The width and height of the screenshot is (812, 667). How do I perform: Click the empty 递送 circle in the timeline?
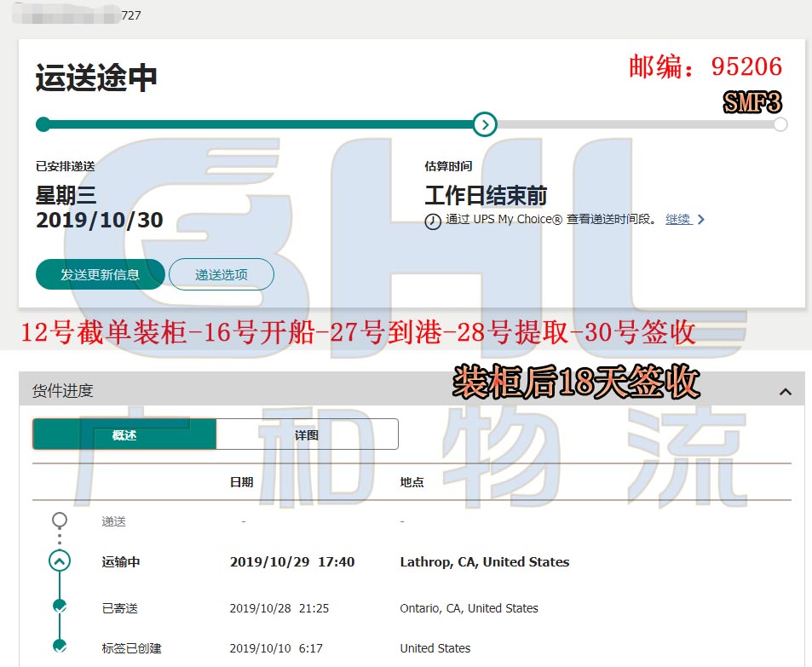coord(59,520)
